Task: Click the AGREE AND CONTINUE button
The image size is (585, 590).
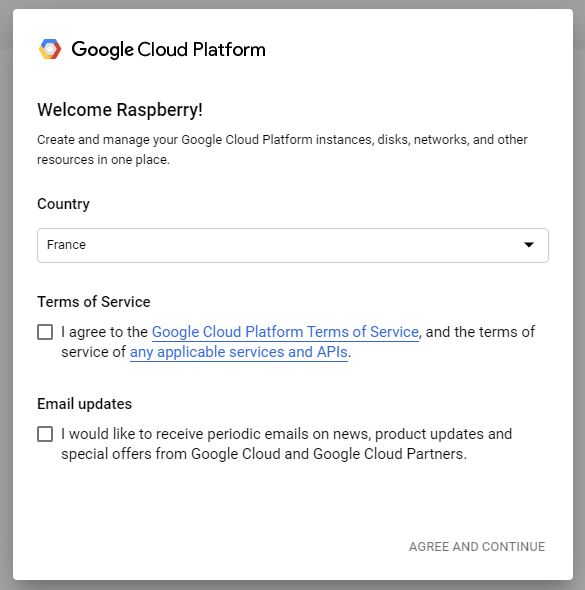Action: coord(477,547)
